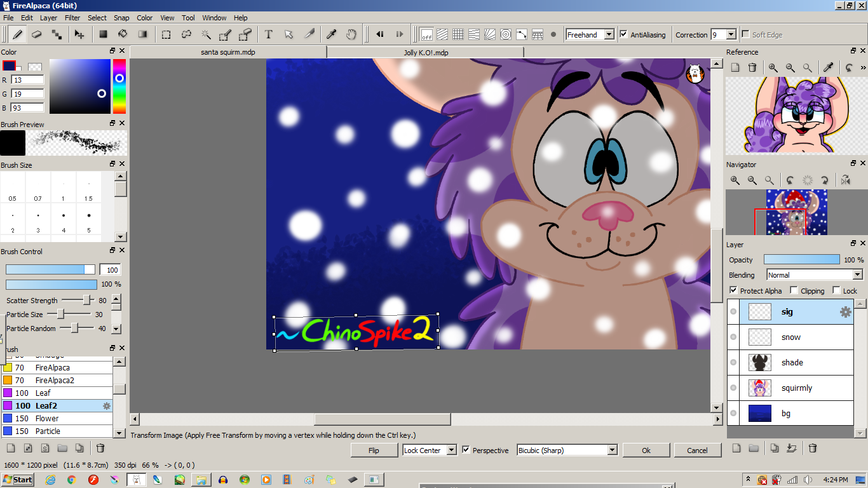Enable the radial concentric circle snap
This screenshot has width=868, height=488.
pos(506,34)
